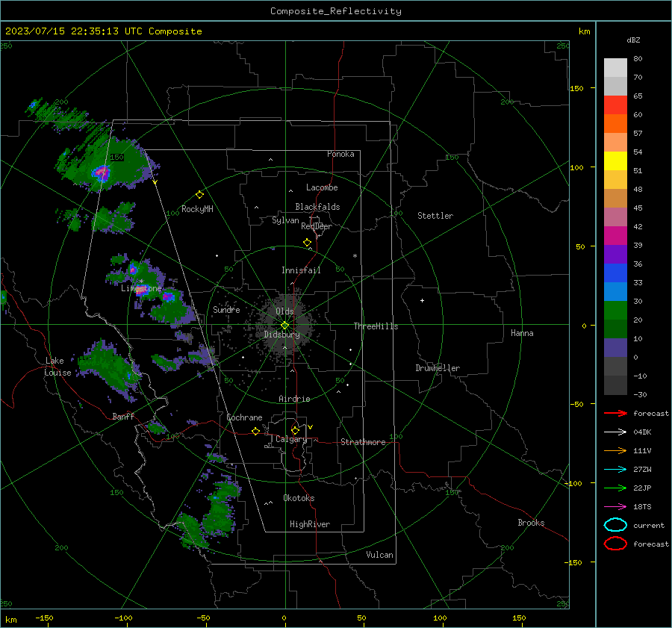Select the red forecast ellipse icon
The height and width of the screenshot is (628, 672).
615,544
